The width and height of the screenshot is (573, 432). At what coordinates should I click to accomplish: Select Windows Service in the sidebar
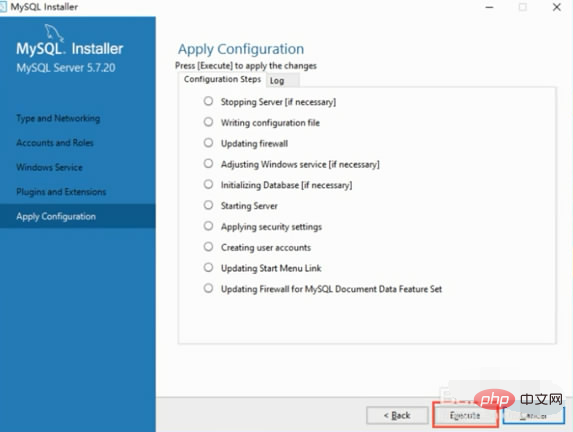pos(49,167)
